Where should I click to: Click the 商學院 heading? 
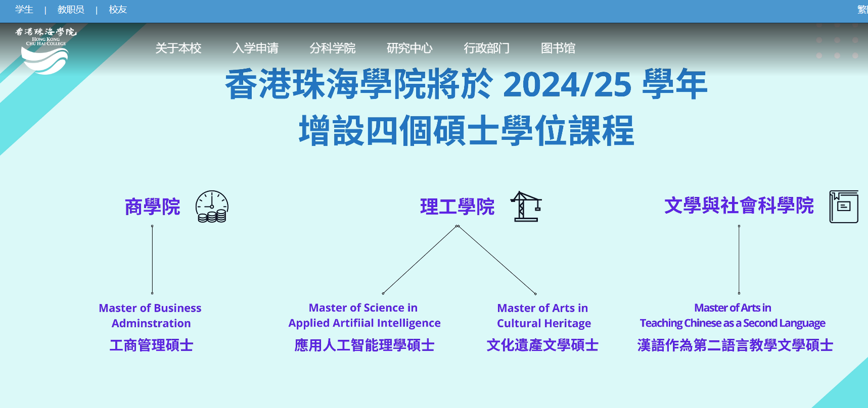point(152,207)
